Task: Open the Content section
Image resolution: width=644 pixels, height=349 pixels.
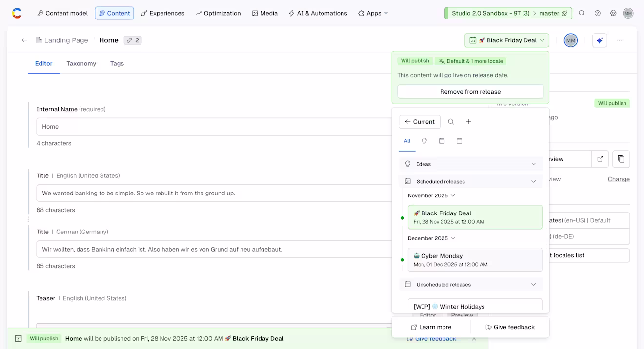Action: point(114,13)
